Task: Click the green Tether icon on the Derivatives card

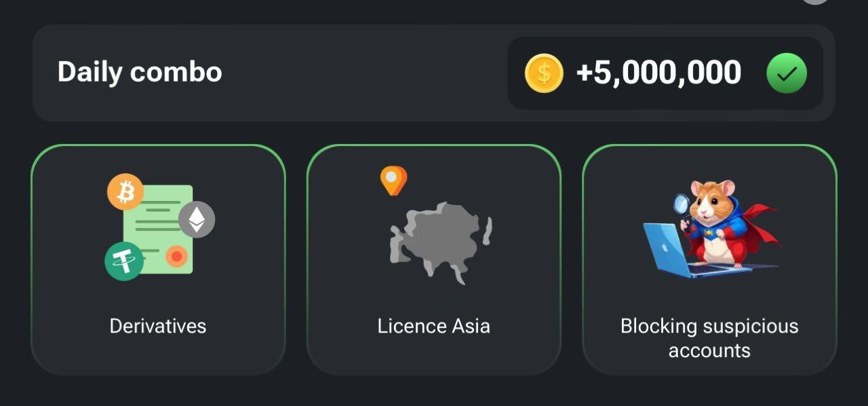Action: click(x=124, y=261)
